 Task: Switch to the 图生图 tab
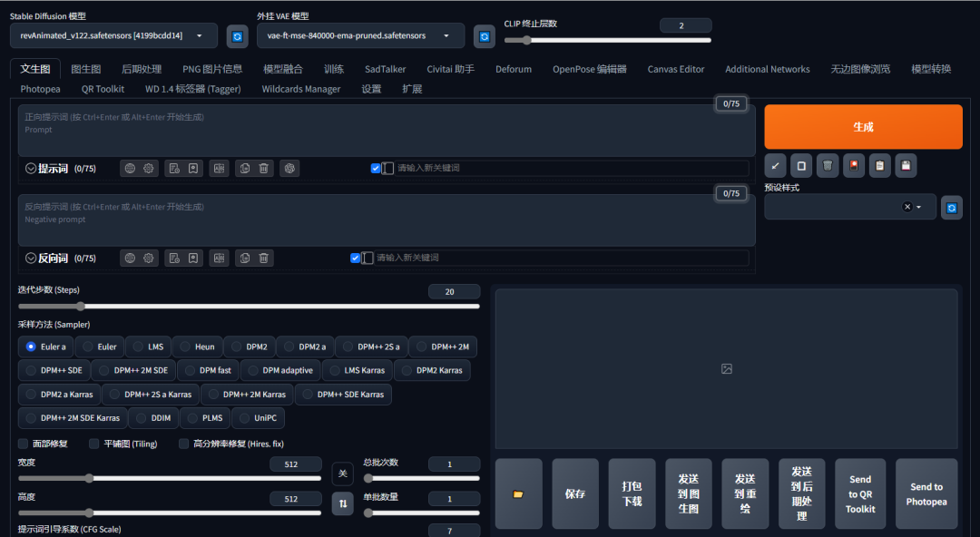click(x=85, y=69)
